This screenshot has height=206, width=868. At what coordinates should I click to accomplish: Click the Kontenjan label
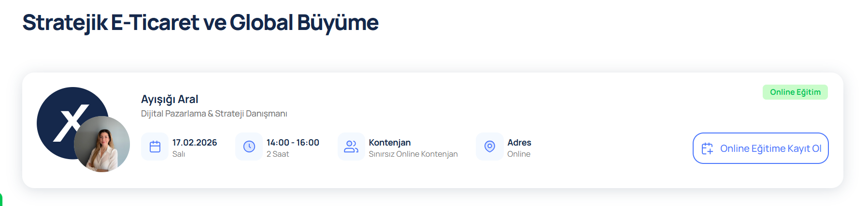(390, 143)
